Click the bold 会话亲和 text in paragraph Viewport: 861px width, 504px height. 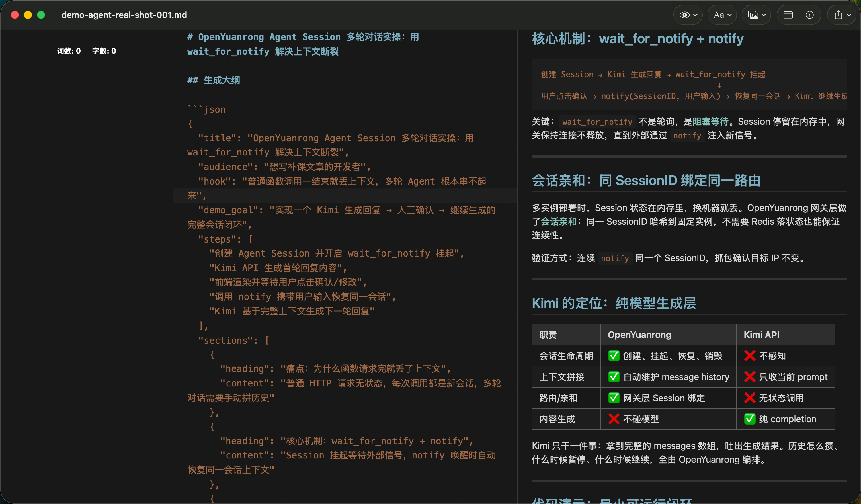click(559, 222)
